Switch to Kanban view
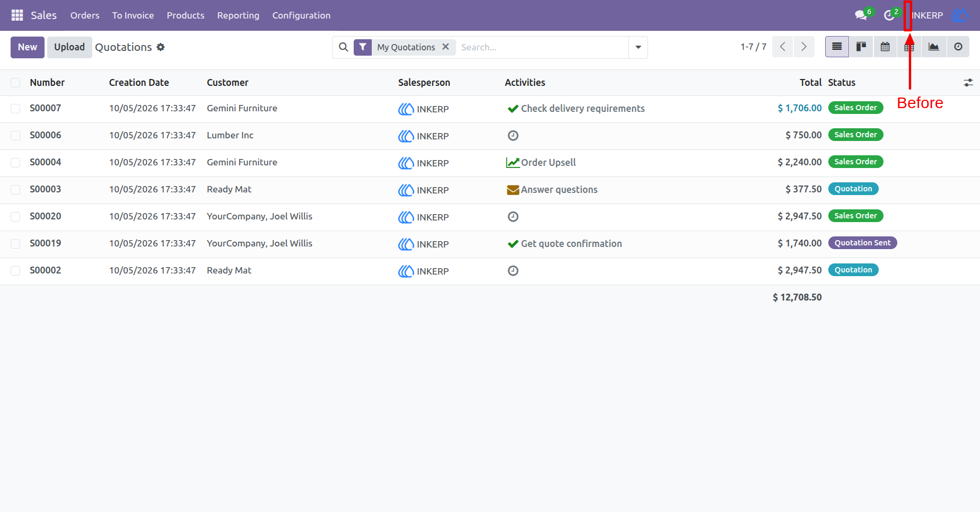 click(861, 47)
